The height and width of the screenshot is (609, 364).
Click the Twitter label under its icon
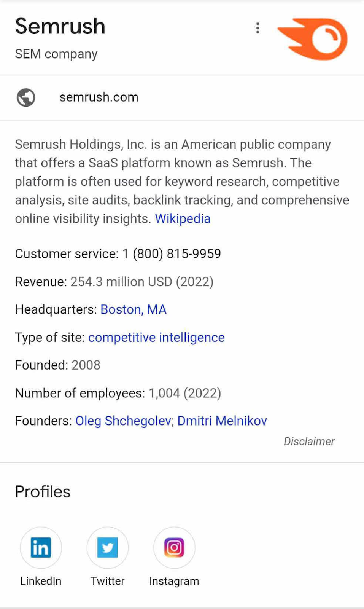coord(107,581)
